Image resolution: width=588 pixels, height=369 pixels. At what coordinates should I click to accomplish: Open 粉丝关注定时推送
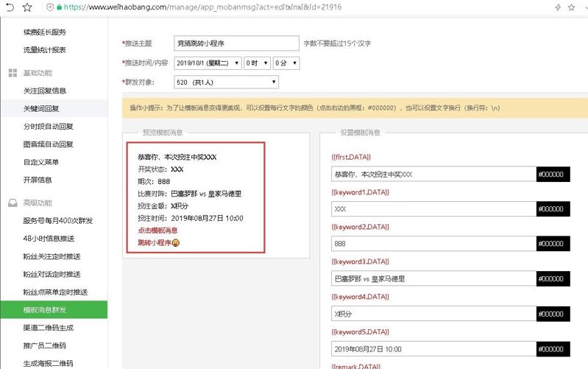click(x=52, y=257)
